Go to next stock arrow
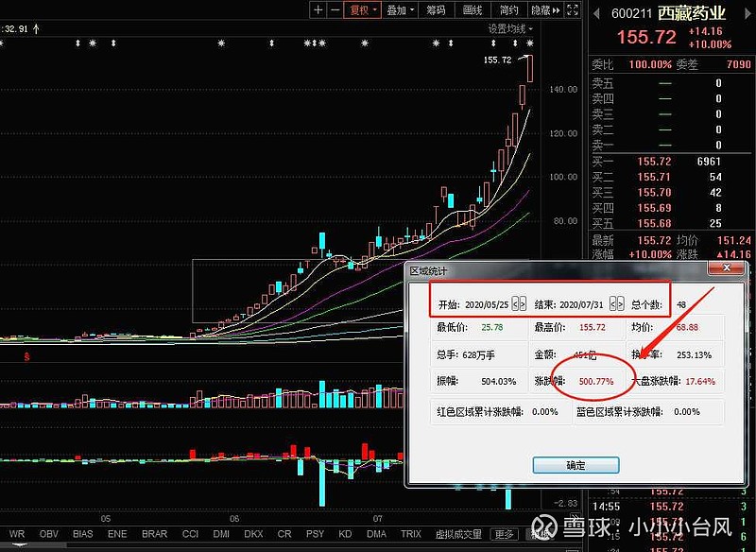Viewport: 756px width, 552px height. click(747, 13)
